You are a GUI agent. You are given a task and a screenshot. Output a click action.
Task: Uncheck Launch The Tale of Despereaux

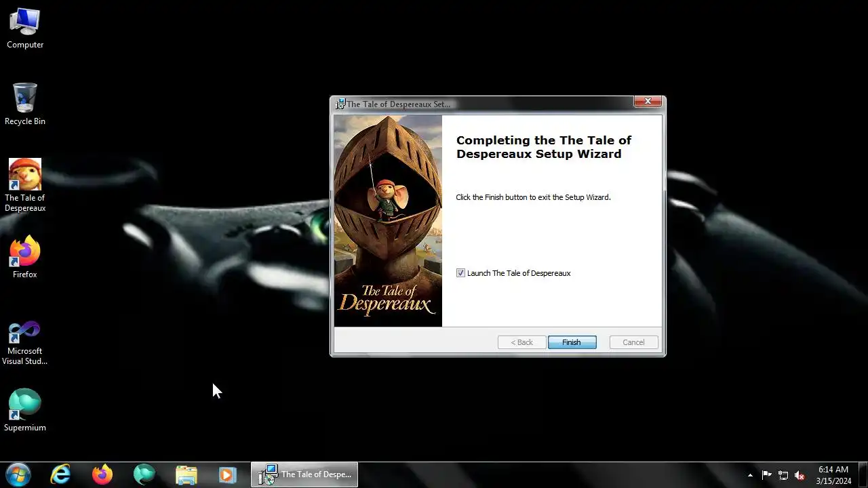[x=461, y=273]
